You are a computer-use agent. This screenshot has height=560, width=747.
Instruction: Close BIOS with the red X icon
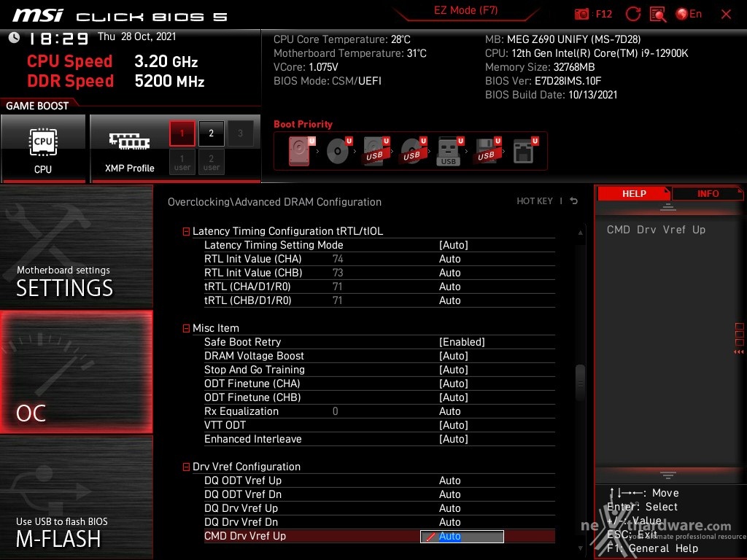726,15
